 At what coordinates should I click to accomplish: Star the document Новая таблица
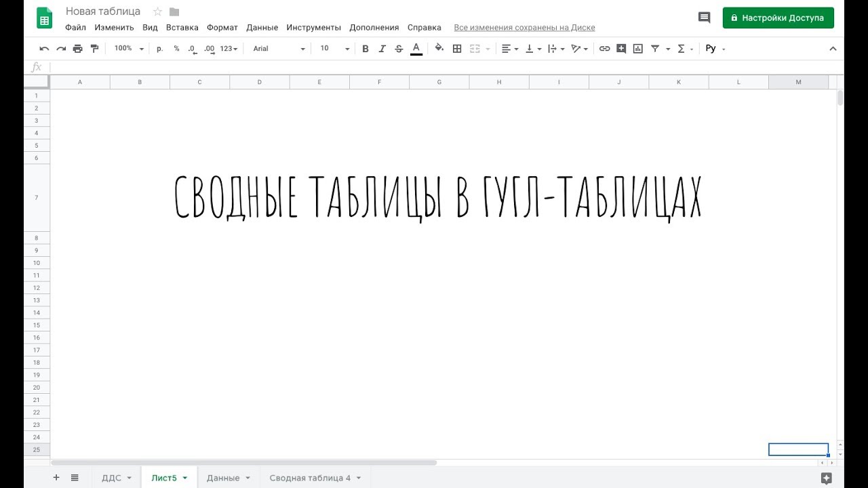pos(157,12)
